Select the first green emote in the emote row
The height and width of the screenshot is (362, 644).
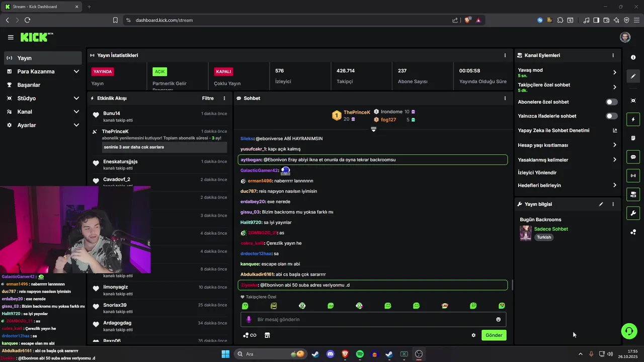245,306
